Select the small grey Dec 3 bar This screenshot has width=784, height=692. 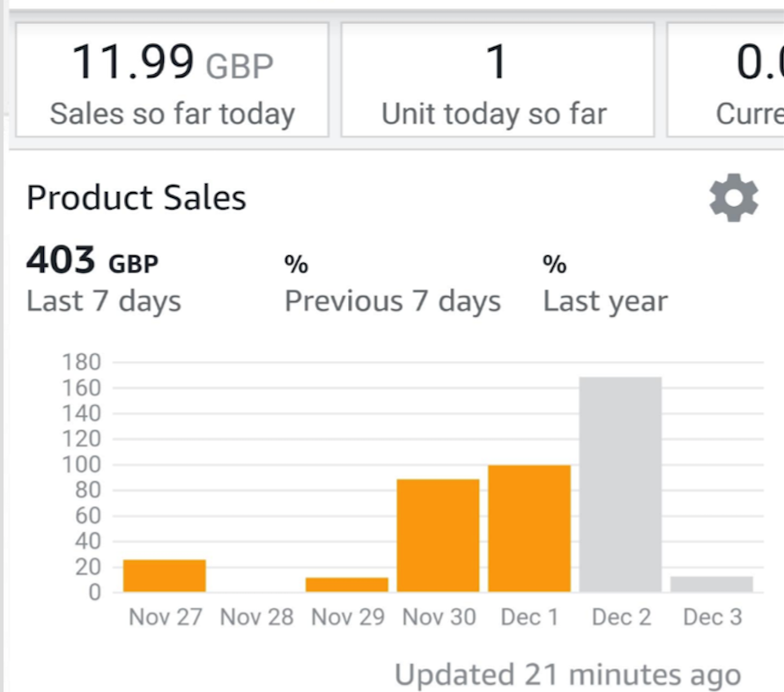pos(712,584)
